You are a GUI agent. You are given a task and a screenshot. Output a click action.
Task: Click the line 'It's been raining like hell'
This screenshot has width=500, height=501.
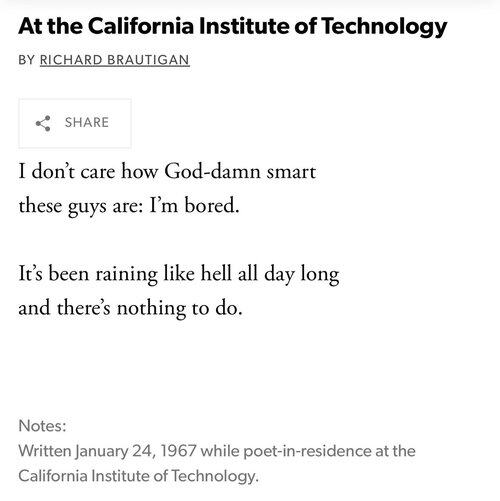pos(179,274)
